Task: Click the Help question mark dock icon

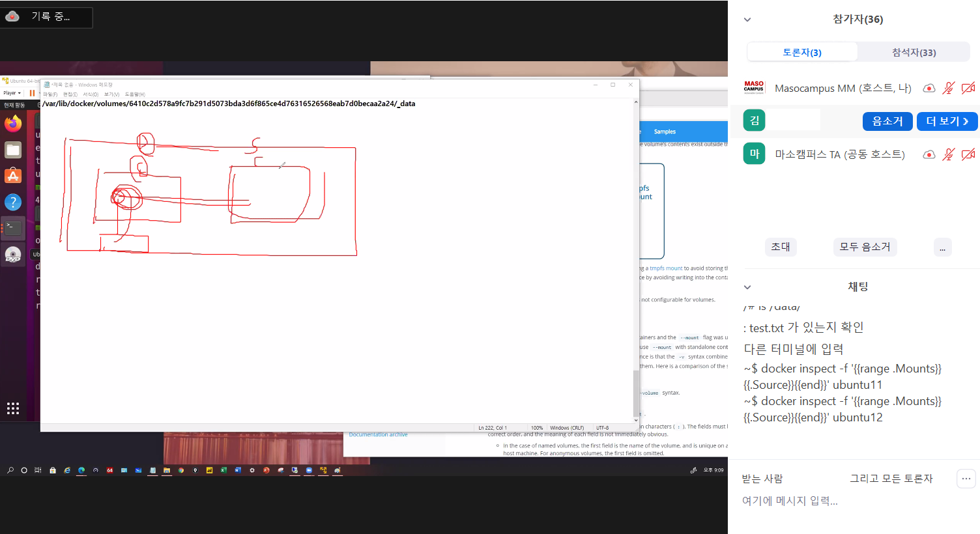Action: click(x=13, y=203)
